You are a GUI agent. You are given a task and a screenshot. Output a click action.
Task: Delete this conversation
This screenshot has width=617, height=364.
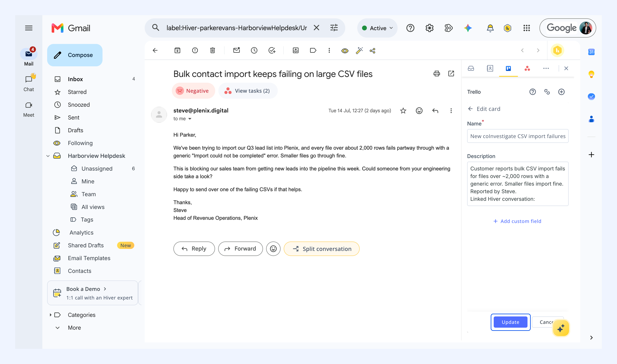[x=212, y=51]
